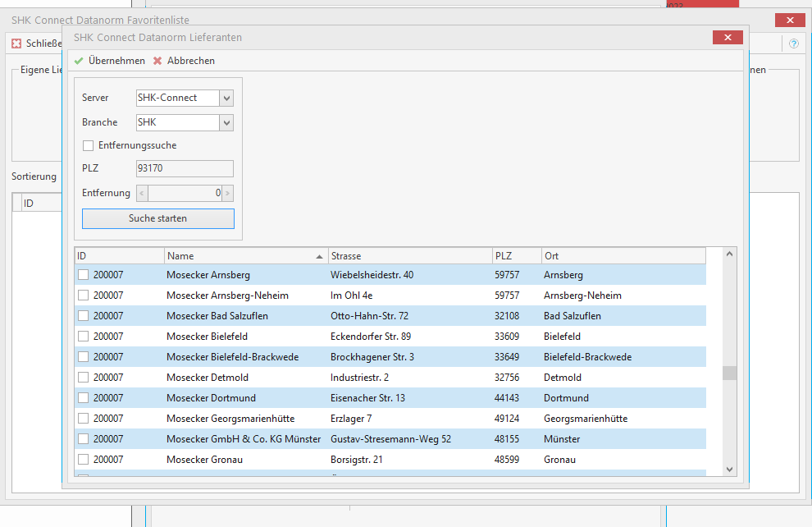Click the red Abbrechen X icon

(157, 61)
